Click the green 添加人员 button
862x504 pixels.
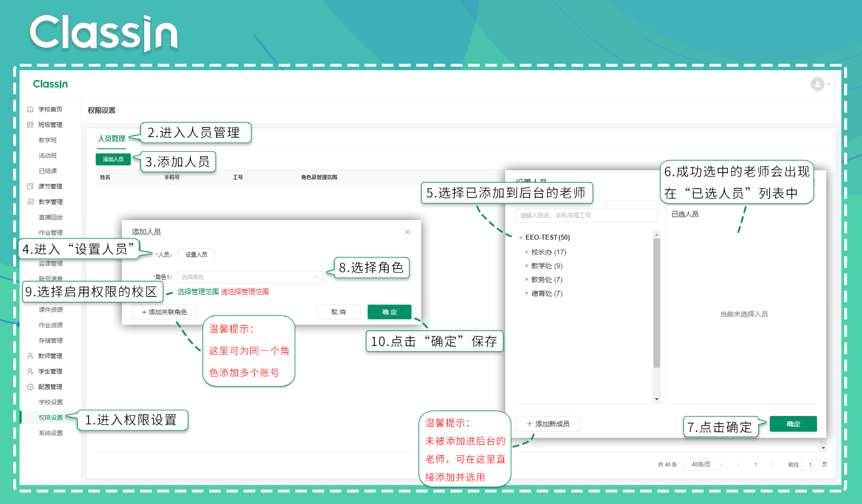pyautogui.click(x=113, y=159)
